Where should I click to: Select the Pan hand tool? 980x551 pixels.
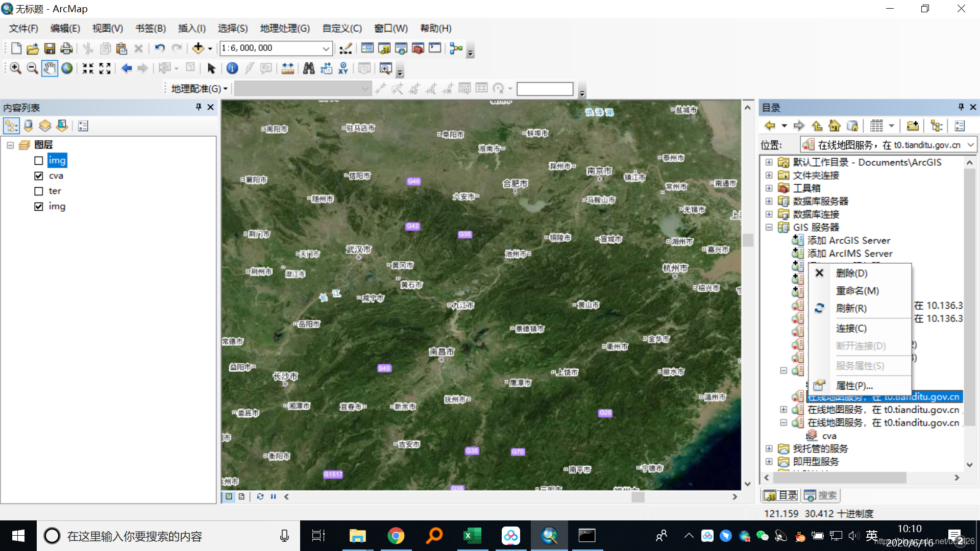[x=50, y=68]
